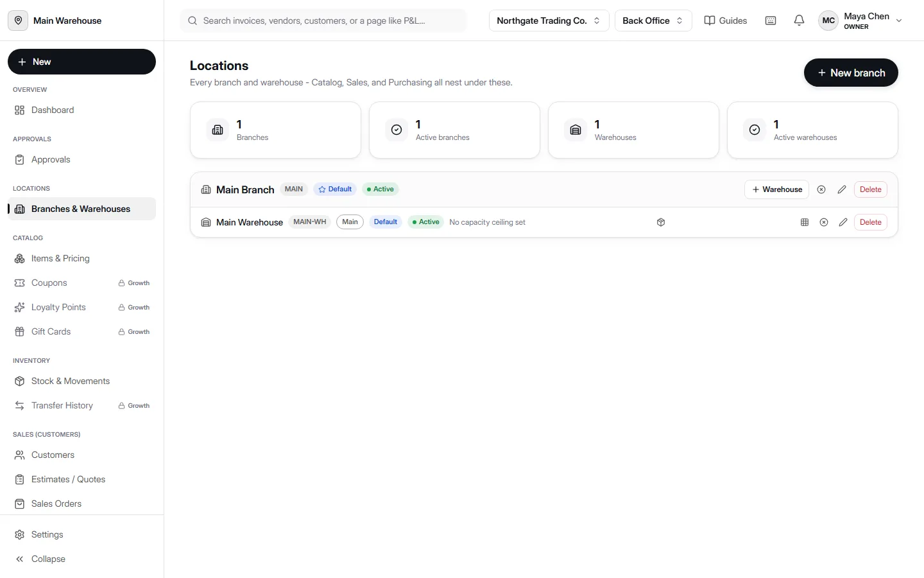Screen dimensions: 924x578
Task: Open Items & Pricing
Action: pyautogui.click(x=81, y=258)
